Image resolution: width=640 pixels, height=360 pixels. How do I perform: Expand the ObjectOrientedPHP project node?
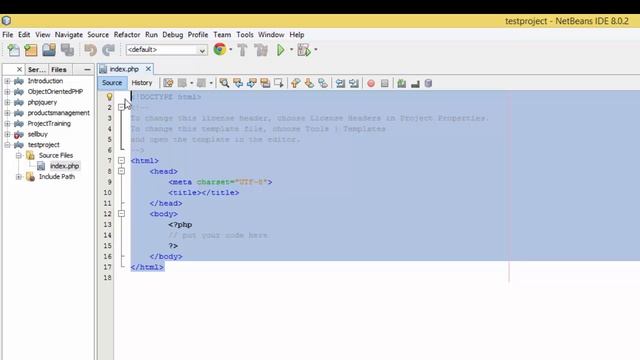pyautogui.click(x=7, y=91)
